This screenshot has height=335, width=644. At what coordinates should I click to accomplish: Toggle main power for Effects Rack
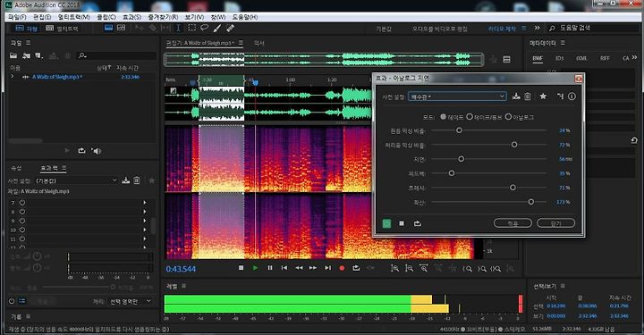pos(12,301)
